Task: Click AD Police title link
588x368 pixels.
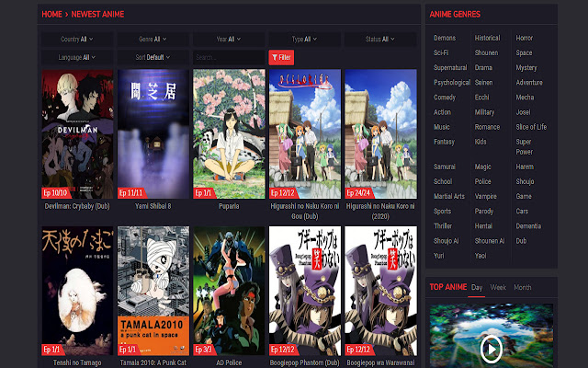Action: (229, 362)
